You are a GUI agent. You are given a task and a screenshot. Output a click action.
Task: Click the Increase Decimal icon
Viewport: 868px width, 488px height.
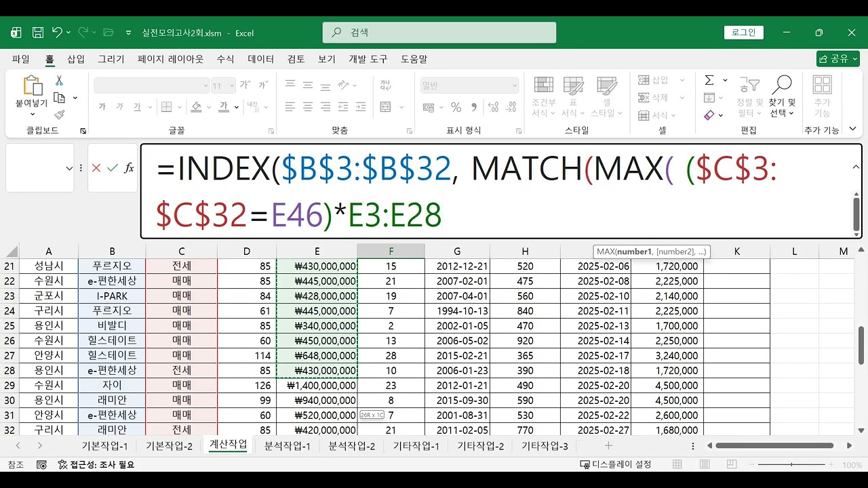pyautogui.click(x=494, y=107)
